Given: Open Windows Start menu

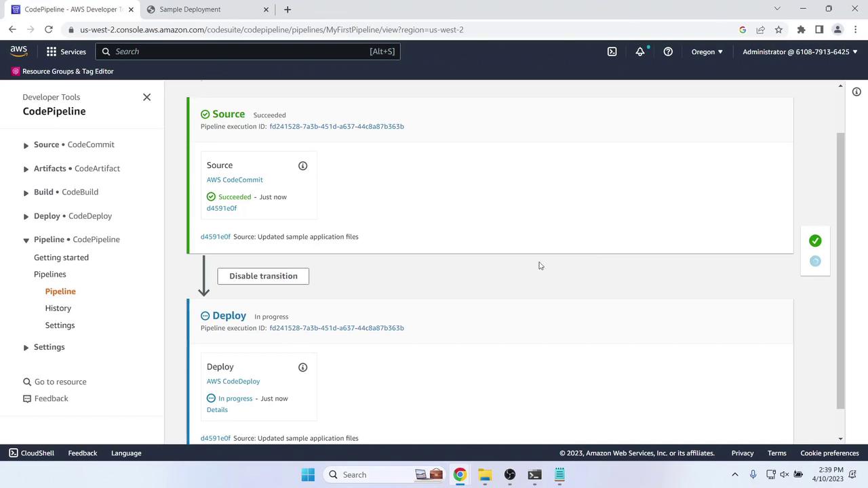Looking at the screenshot, I should point(308,474).
